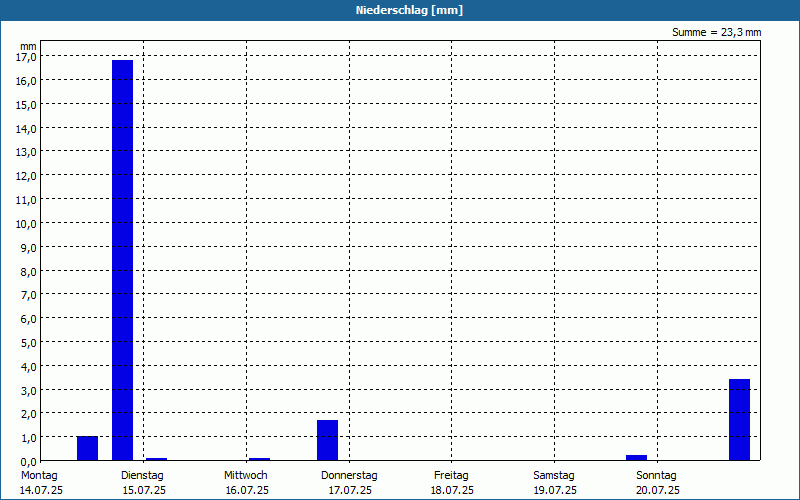Click the 'Sonntag' axis label
The height and width of the screenshot is (500, 800).
(656, 475)
